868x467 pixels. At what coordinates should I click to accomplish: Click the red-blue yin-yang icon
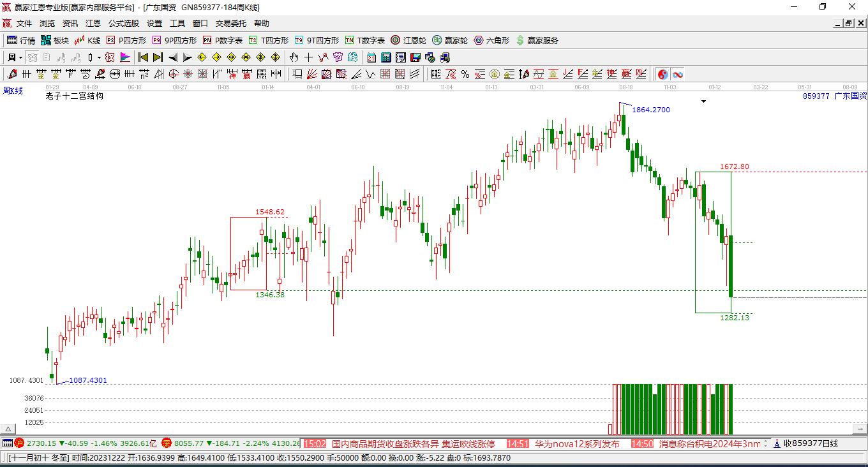click(x=662, y=74)
